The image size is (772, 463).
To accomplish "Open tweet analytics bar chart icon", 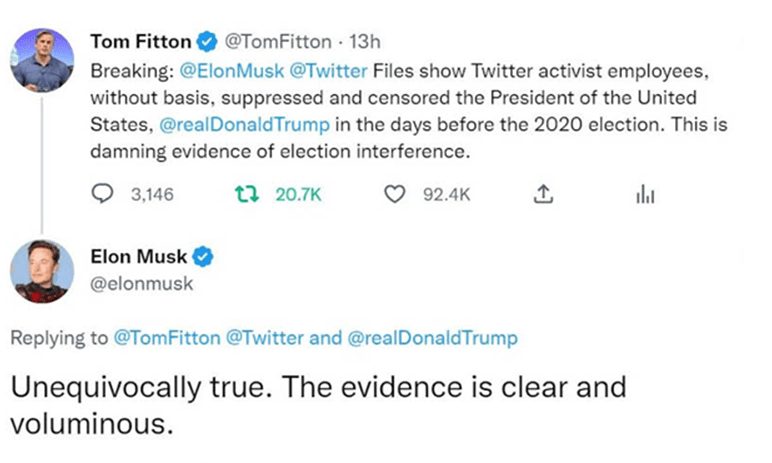I will [643, 195].
